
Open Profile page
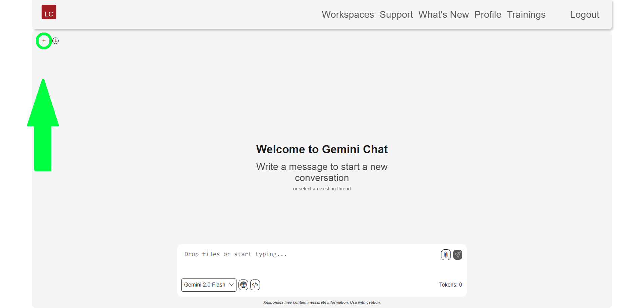click(x=488, y=15)
